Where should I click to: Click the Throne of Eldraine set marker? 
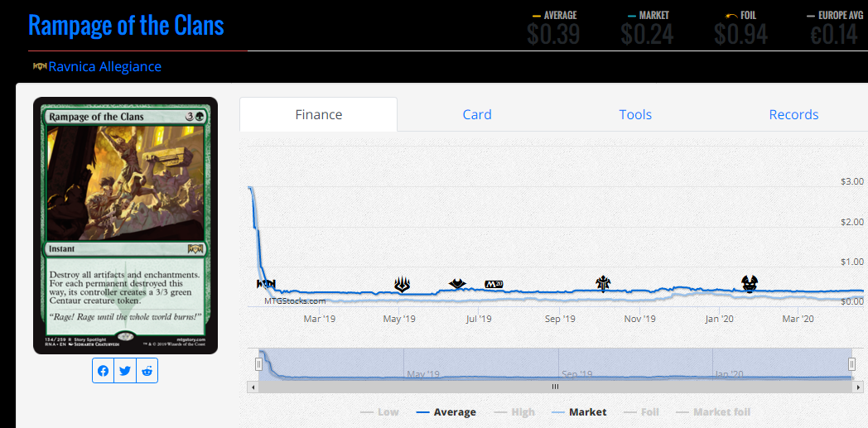coord(603,284)
